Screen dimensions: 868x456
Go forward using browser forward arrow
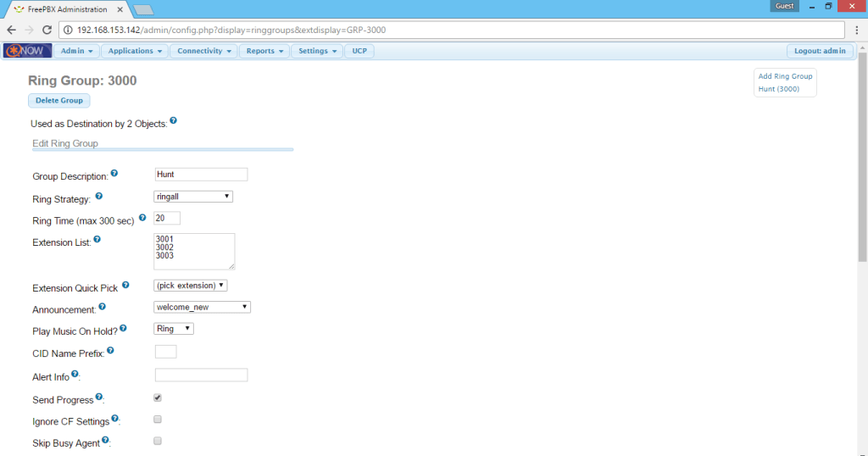point(30,30)
